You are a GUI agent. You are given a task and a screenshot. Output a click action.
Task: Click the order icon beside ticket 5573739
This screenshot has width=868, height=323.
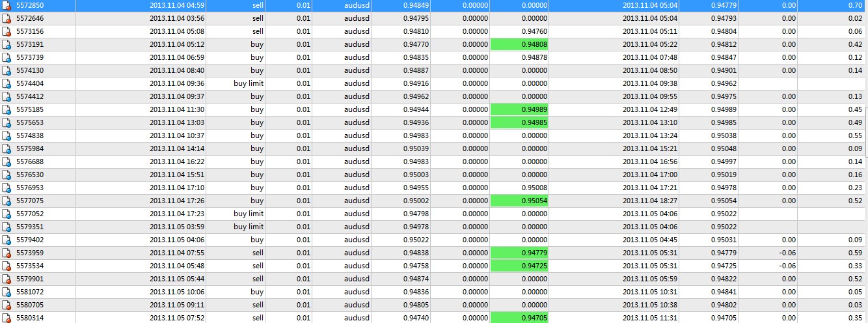(7, 58)
